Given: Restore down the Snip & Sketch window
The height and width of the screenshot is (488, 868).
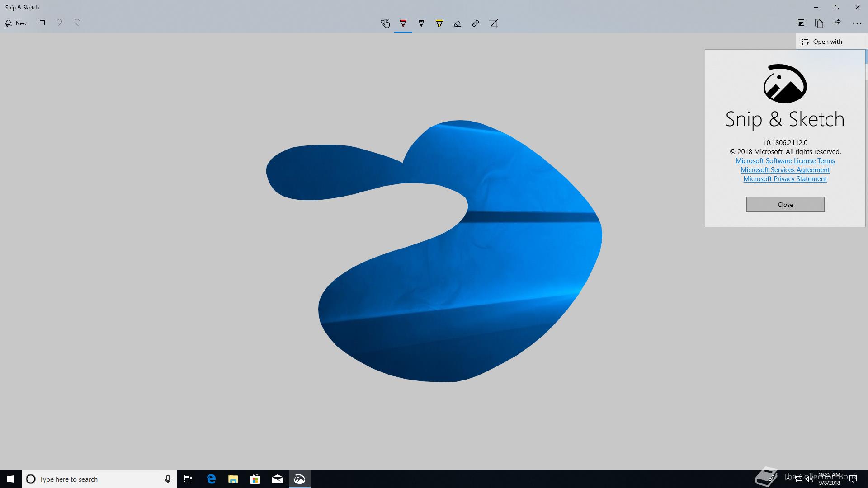Looking at the screenshot, I should [837, 7].
